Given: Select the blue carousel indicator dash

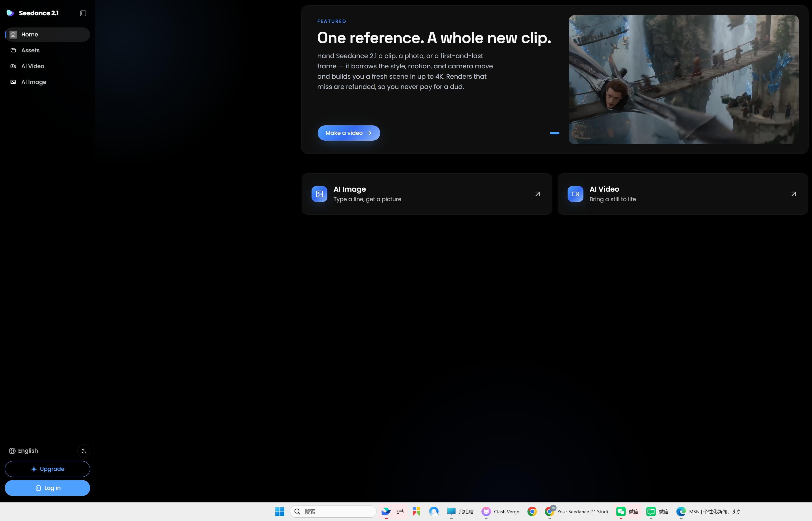Looking at the screenshot, I should [554, 133].
